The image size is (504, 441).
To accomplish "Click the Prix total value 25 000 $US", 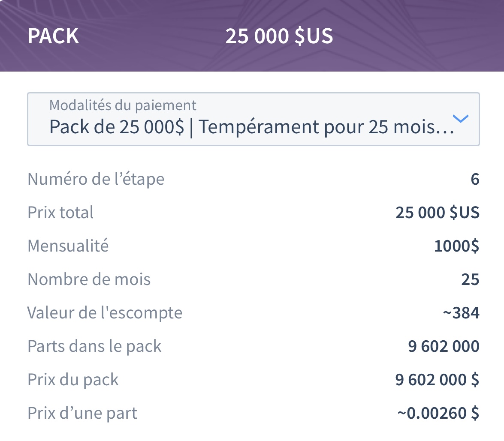I will [438, 213].
